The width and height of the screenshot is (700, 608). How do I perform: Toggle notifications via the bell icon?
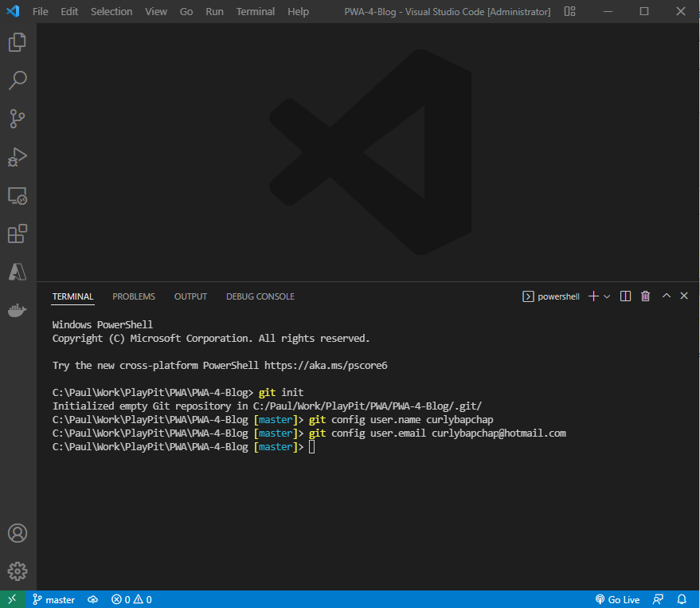tap(682, 598)
